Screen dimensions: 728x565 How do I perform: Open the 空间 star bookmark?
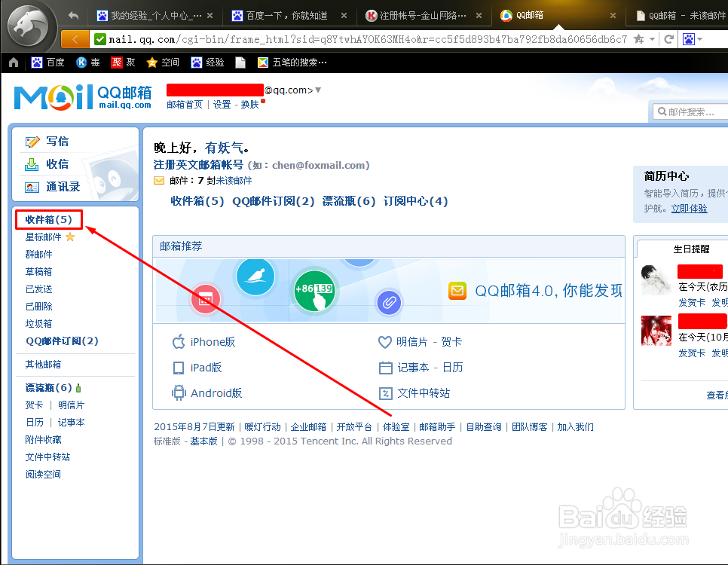(x=163, y=63)
